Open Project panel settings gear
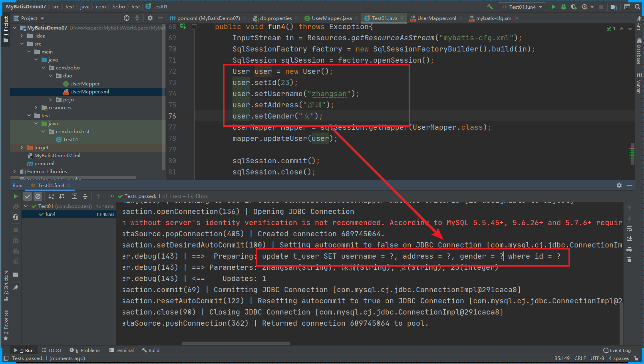The width and height of the screenshot is (644, 364). tap(150, 18)
